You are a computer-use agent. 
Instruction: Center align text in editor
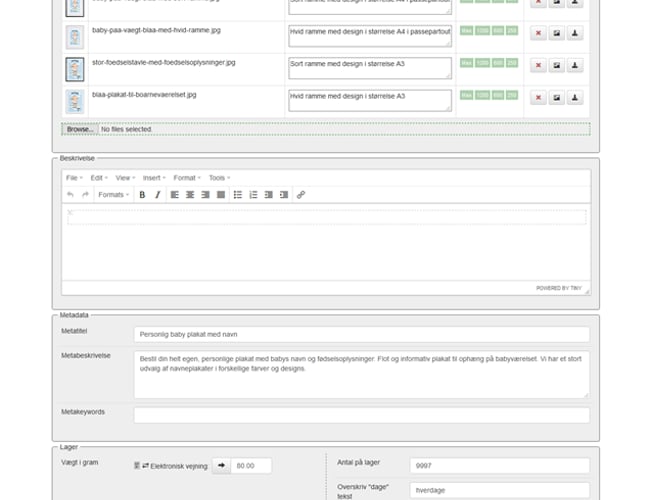pyautogui.click(x=189, y=195)
